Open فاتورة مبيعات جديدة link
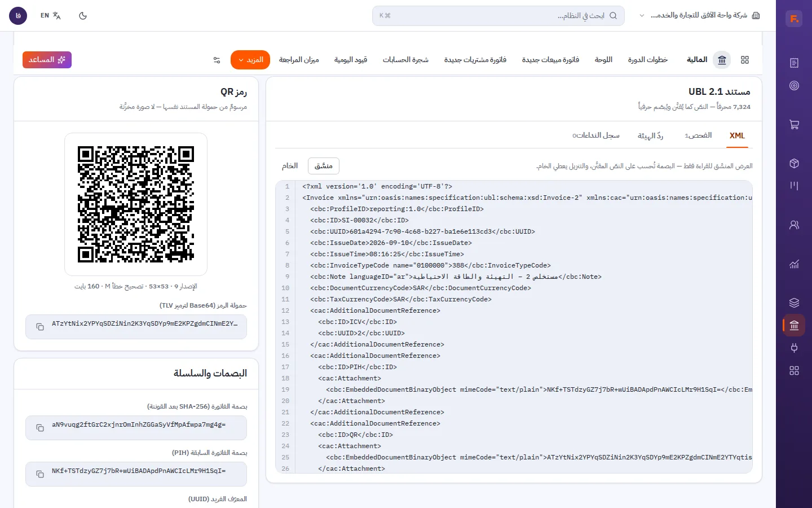The width and height of the screenshot is (812, 508). tap(550, 60)
